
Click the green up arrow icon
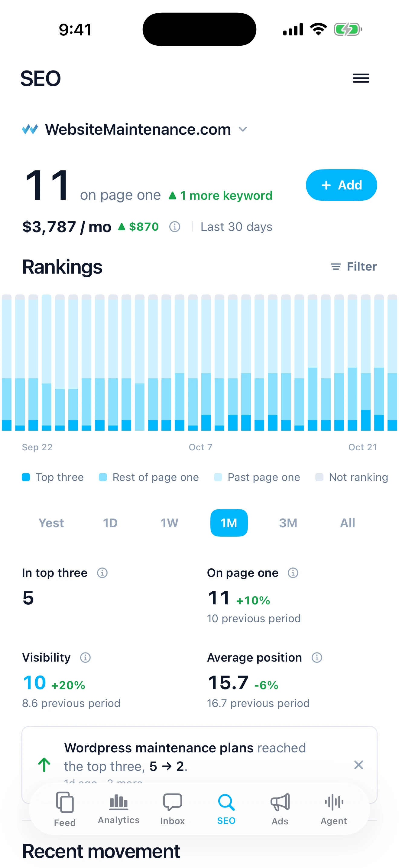44,765
